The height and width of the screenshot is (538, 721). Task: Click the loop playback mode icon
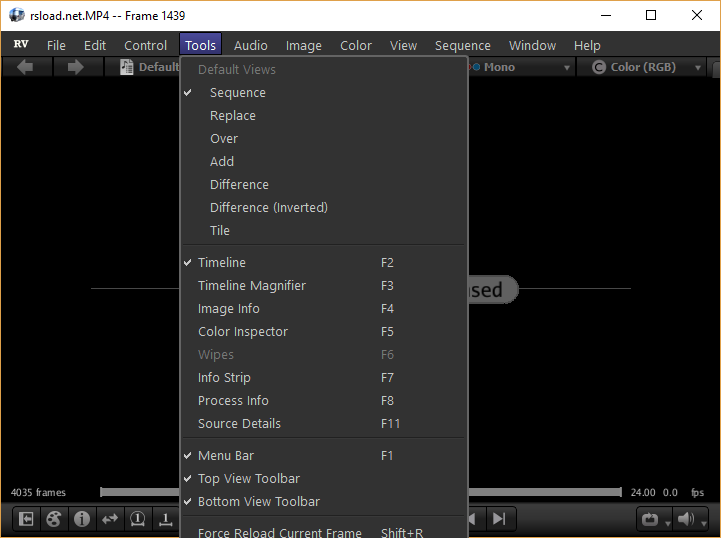point(650,520)
